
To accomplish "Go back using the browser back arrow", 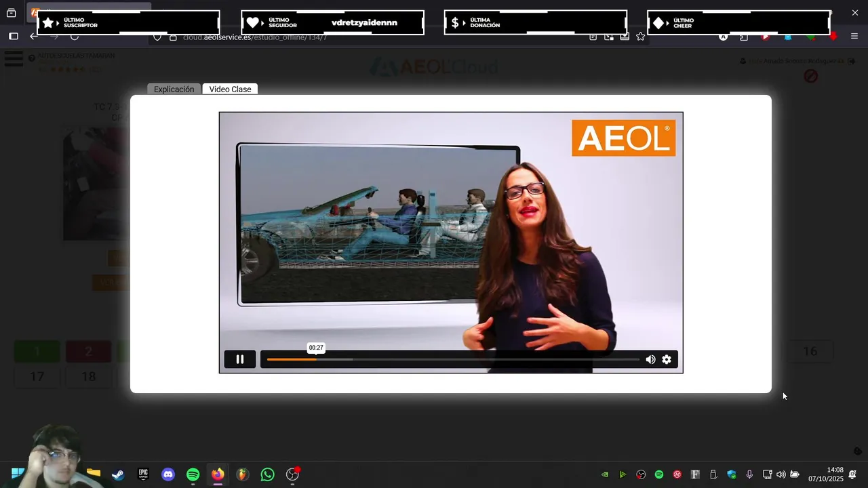I will click(34, 37).
